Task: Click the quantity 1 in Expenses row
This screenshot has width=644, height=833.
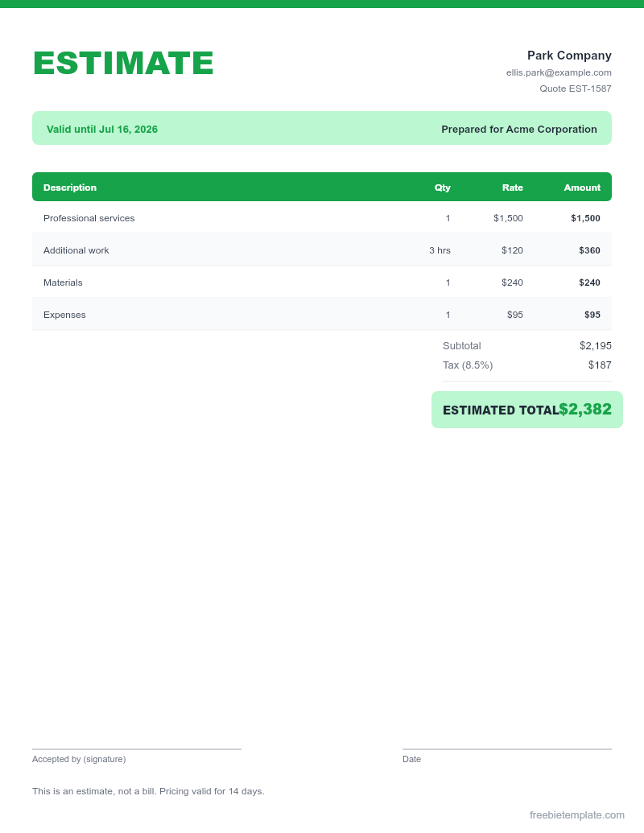Action: [x=448, y=315]
